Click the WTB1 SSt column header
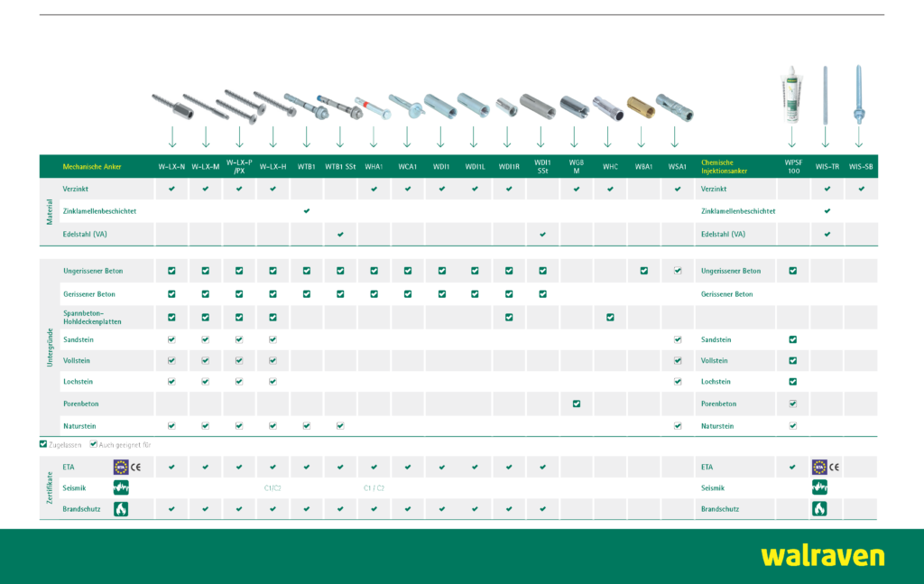 340,167
